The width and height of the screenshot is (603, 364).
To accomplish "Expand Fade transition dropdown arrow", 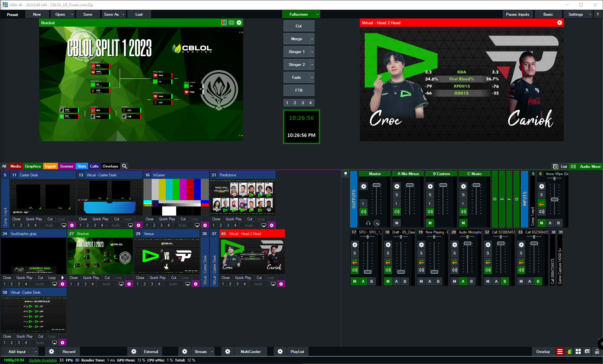I will (x=312, y=78).
